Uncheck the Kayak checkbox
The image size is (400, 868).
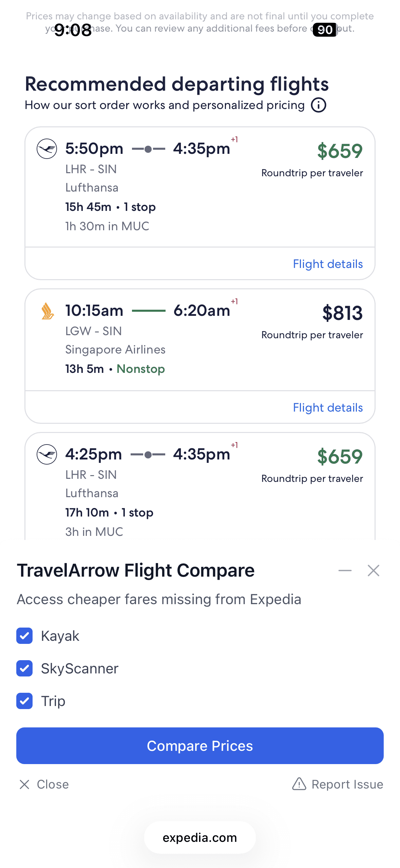24,636
